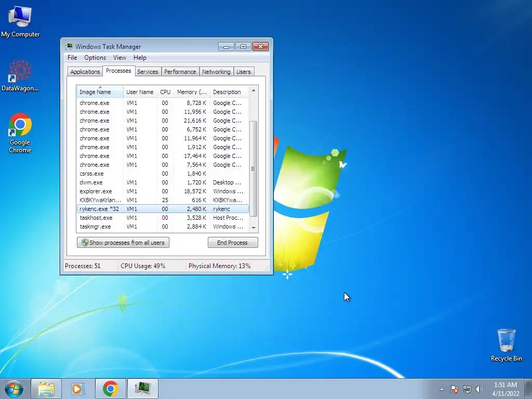Select chrome.exe row using 8,728 K
This screenshot has width=532, height=399.
pyautogui.click(x=163, y=103)
